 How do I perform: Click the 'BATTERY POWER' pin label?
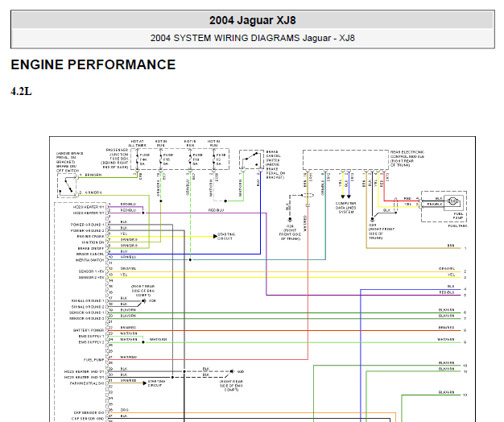89,330
